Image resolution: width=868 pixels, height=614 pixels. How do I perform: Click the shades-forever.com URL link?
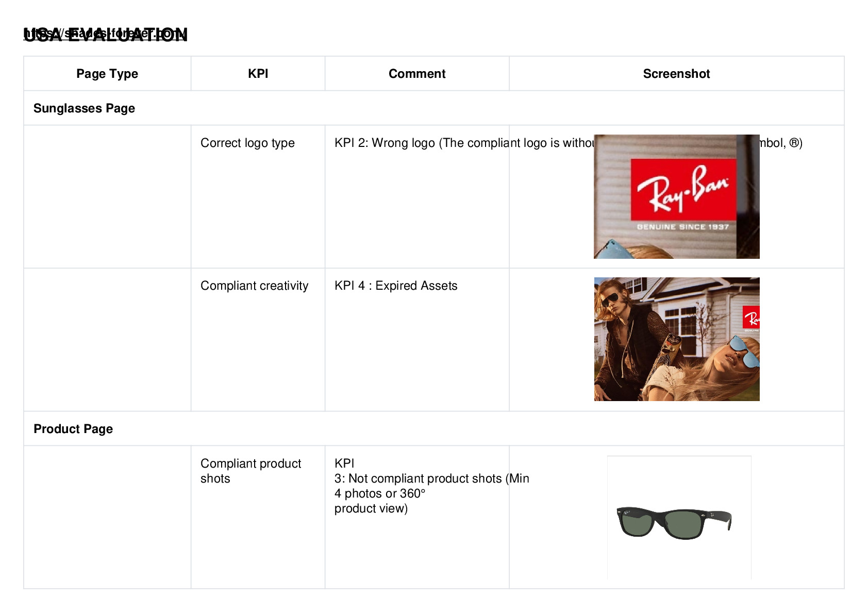point(105,34)
